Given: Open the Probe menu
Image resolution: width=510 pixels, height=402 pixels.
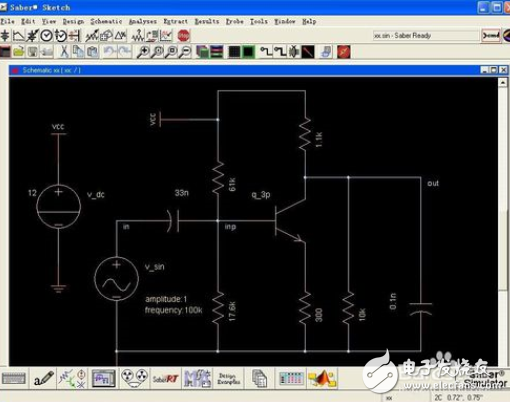Looking at the screenshot, I should coord(235,21).
